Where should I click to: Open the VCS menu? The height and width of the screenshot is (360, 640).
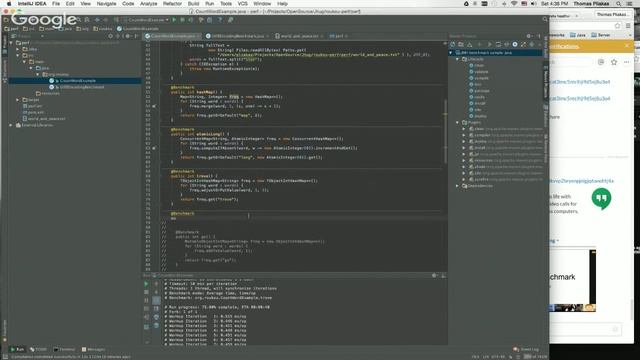click(x=242, y=4)
